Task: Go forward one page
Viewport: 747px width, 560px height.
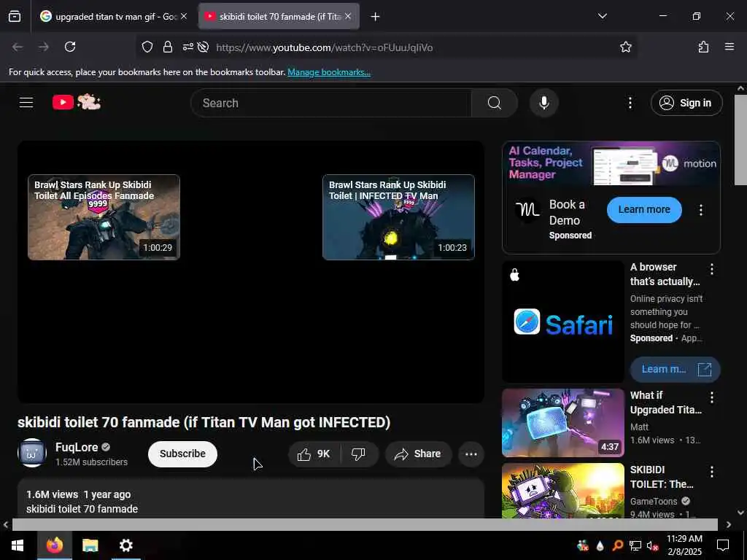Action: (x=44, y=47)
